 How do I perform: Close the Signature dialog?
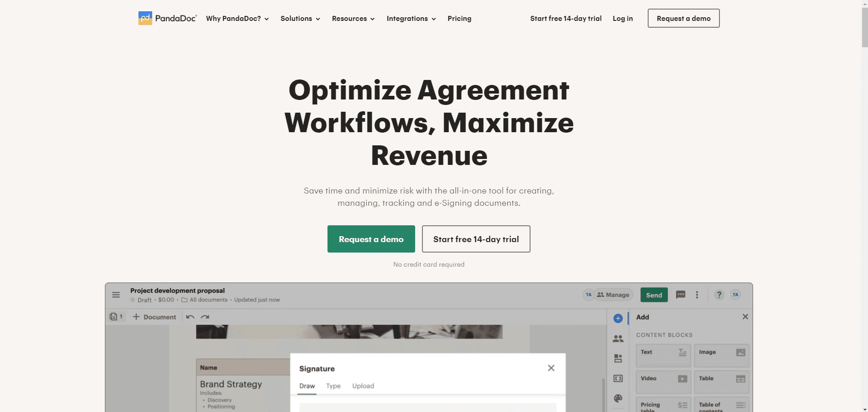[x=551, y=368]
